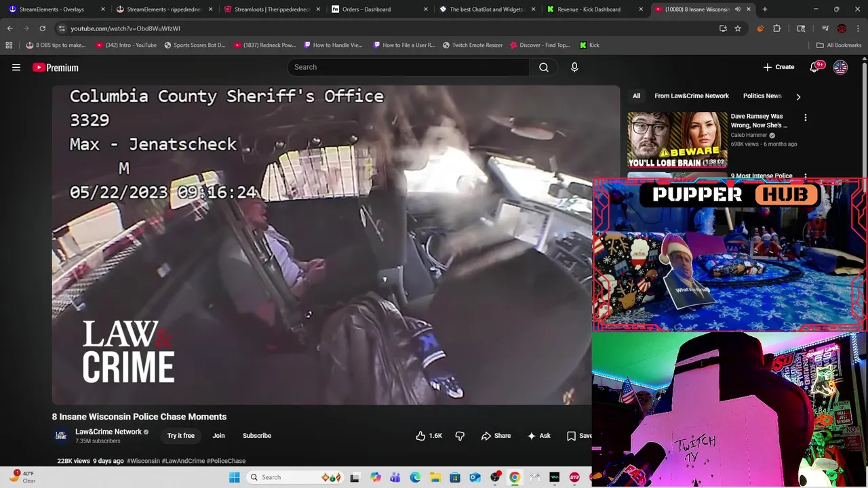
Task: Open options for Dave Ramsey video
Action: coord(805,117)
